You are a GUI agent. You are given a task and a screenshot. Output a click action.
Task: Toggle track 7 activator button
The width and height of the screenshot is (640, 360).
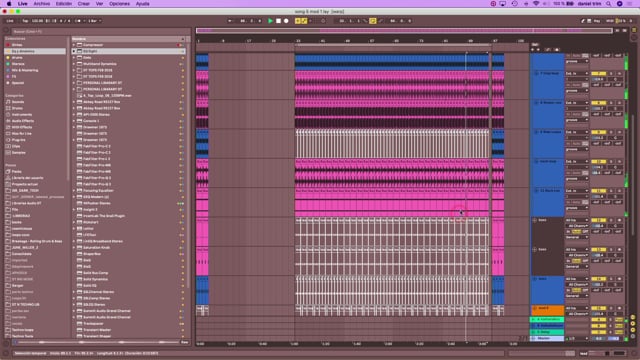(x=598, y=73)
